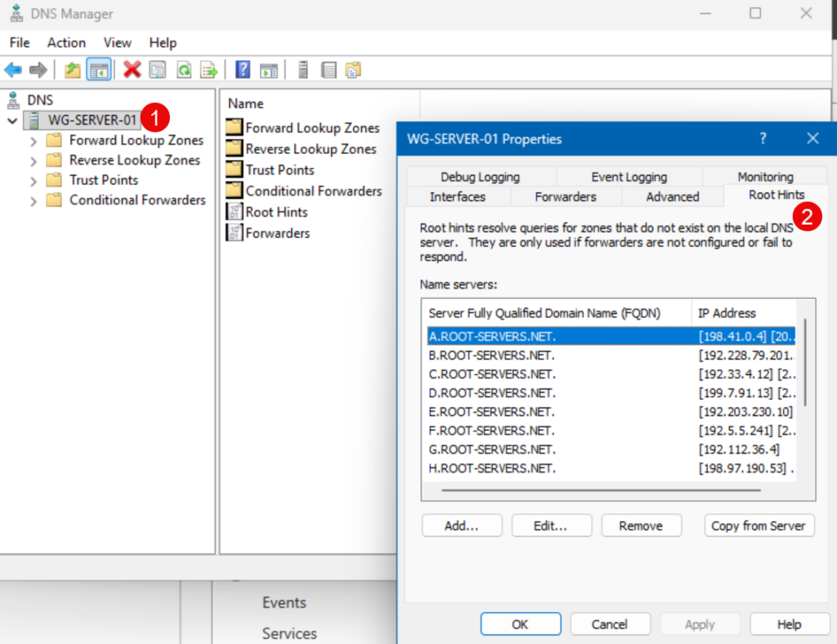Click the Refresh toolbar icon
Image resolution: width=837 pixels, height=644 pixels.
184,70
